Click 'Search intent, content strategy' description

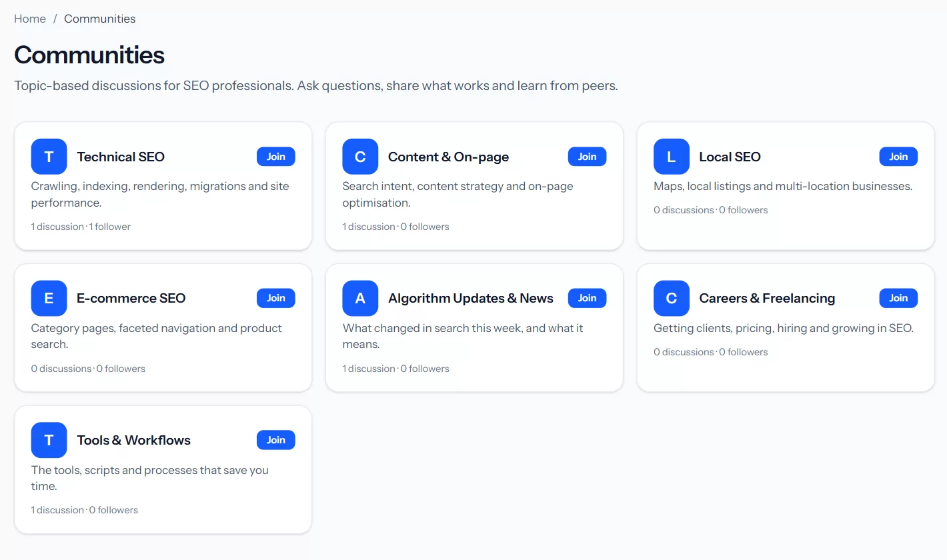click(x=458, y=194)
